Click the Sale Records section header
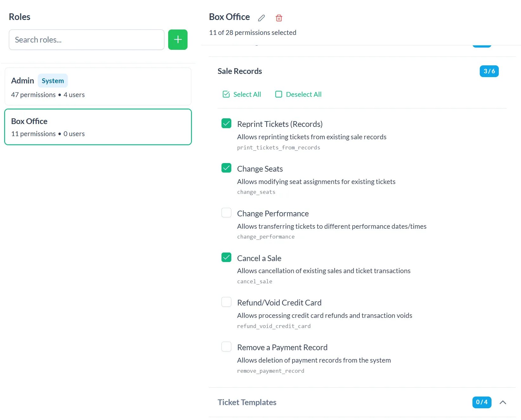The width and height of the screenshot is (521, 420). point(362,71)
